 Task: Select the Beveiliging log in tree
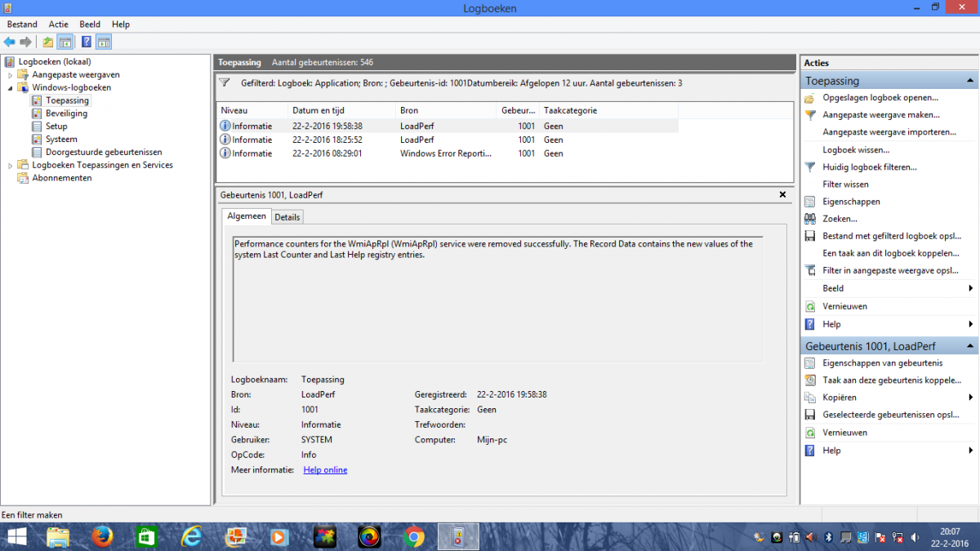66,113
